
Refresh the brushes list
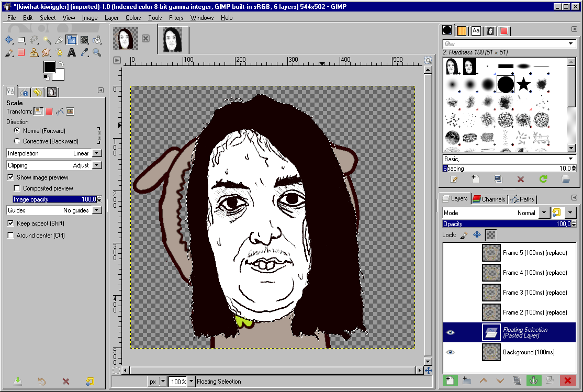point(543,180)
